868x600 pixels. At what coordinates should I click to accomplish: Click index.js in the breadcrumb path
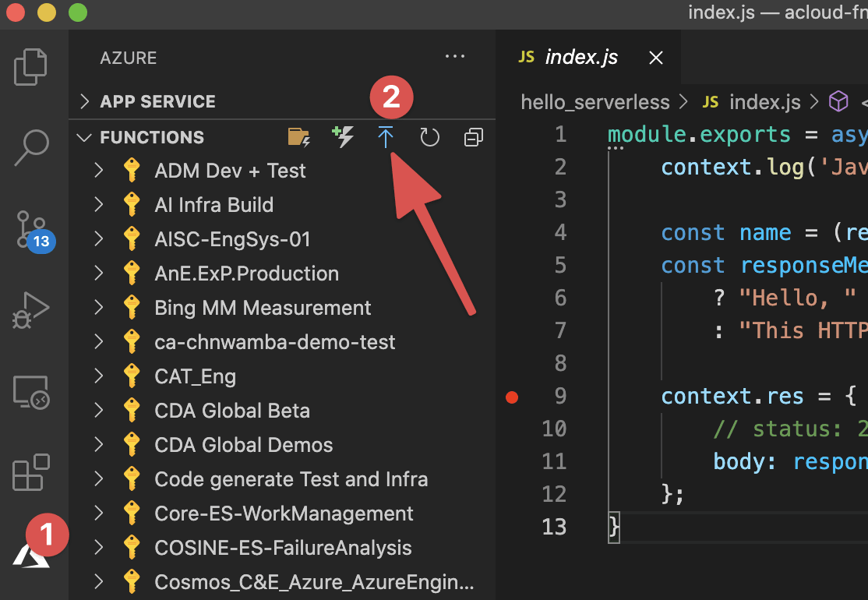(764, 102)
